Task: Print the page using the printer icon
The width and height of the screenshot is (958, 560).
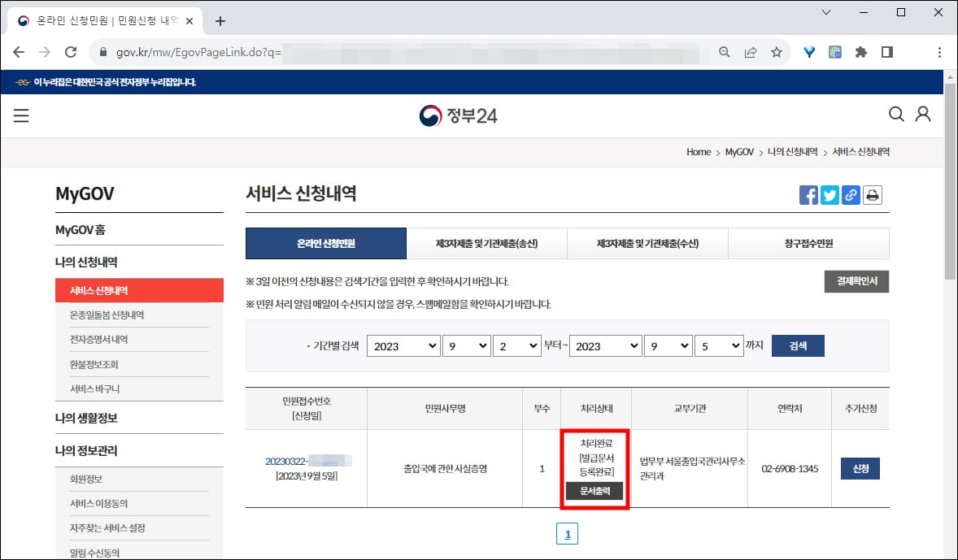Action: coord(872,195)
